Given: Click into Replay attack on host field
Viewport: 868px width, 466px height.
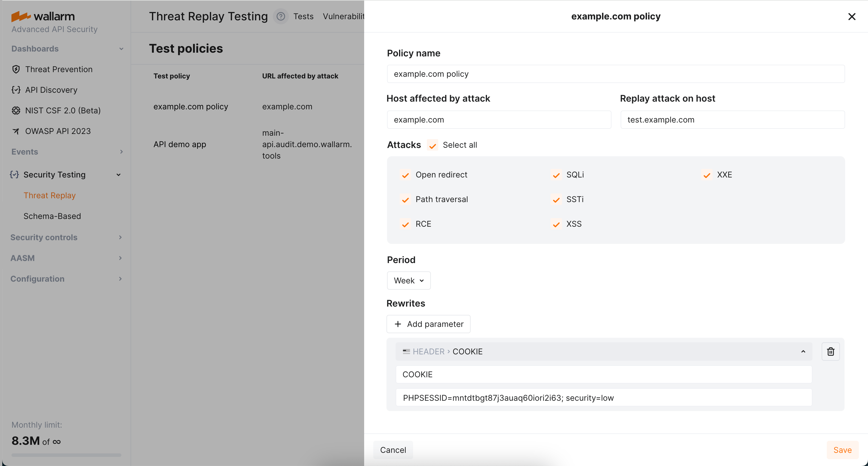Looking at the screenshot, I should [x=732, y=120].
